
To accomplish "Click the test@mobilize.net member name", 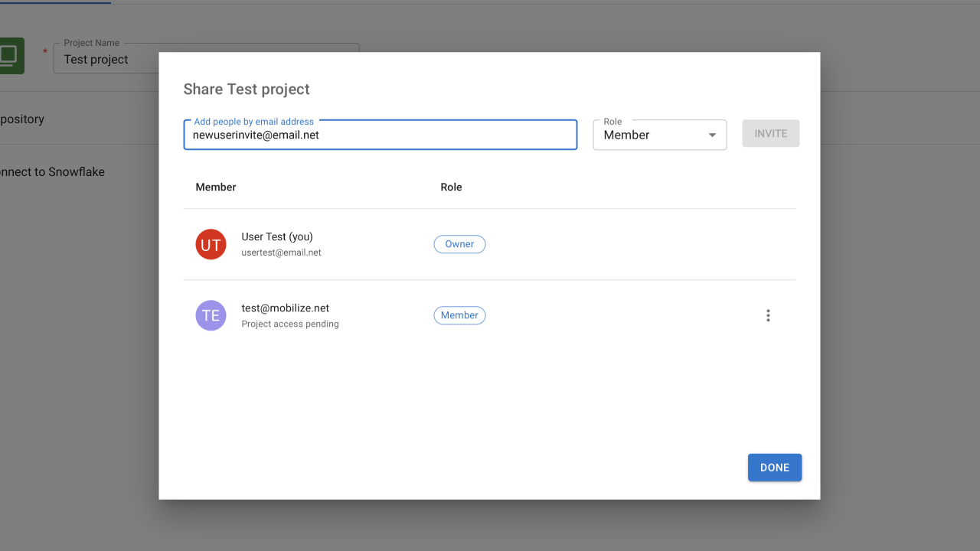I will 285,308.
